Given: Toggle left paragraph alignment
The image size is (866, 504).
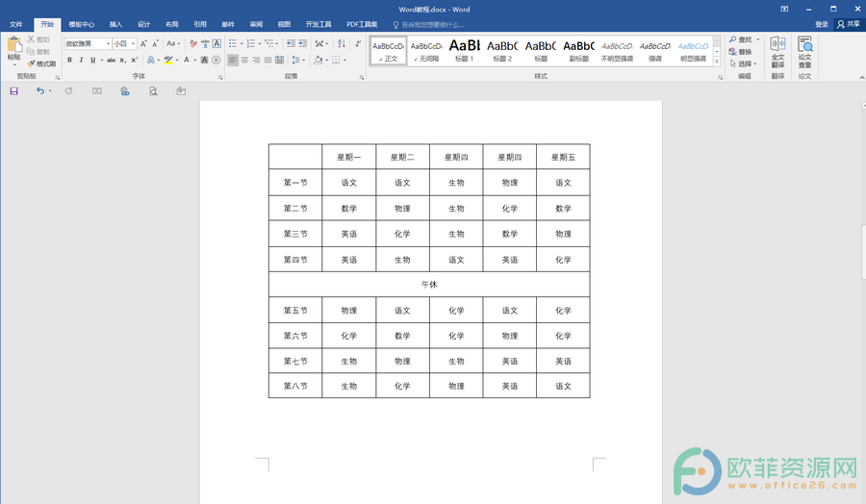Looking at the screenshot, I should pyautogui.click(x=233, y=60).
